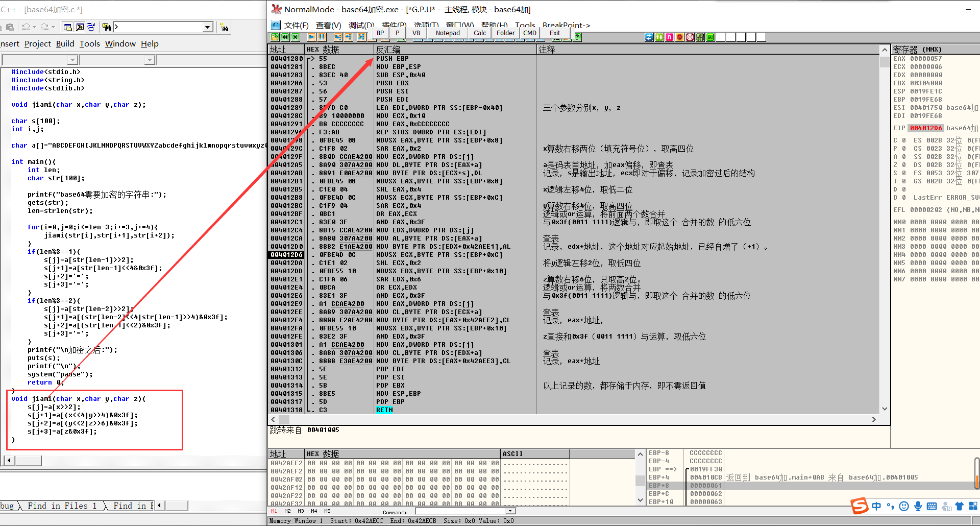
Task: Open the Find combo box dropdown arrow
Action: coord(207,27)
